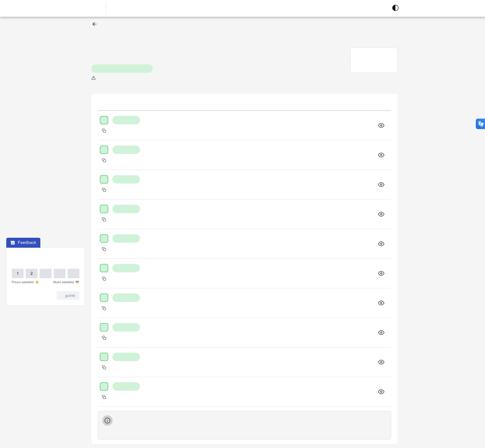This screenshot has width=485, height=448.
Task: Show details via first row eye icon
Action: click(381, 125)
